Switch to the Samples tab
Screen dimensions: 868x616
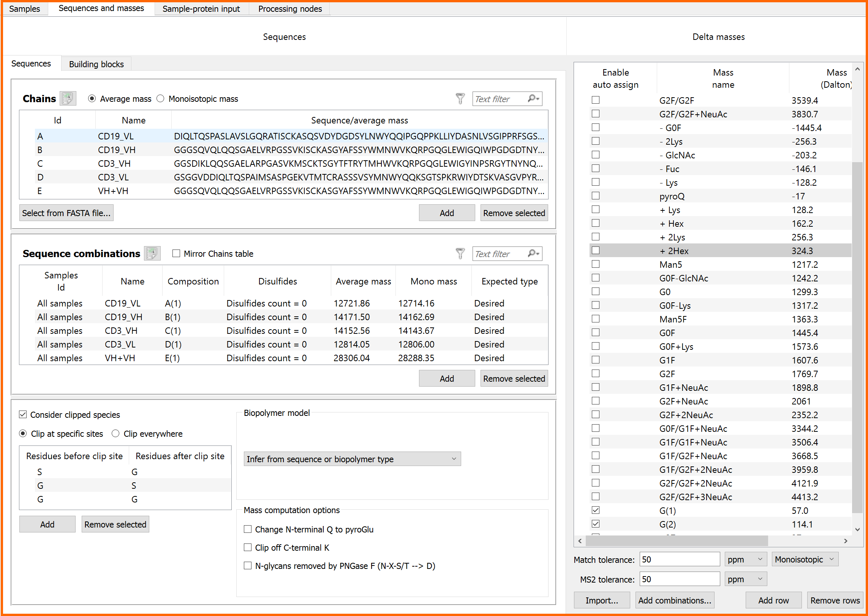25,9
